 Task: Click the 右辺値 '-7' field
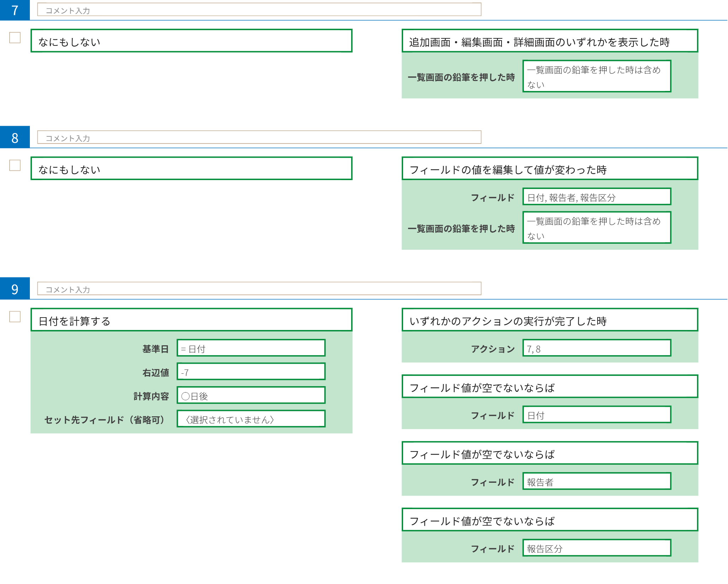pyautogui.click(x=251, y=372)
